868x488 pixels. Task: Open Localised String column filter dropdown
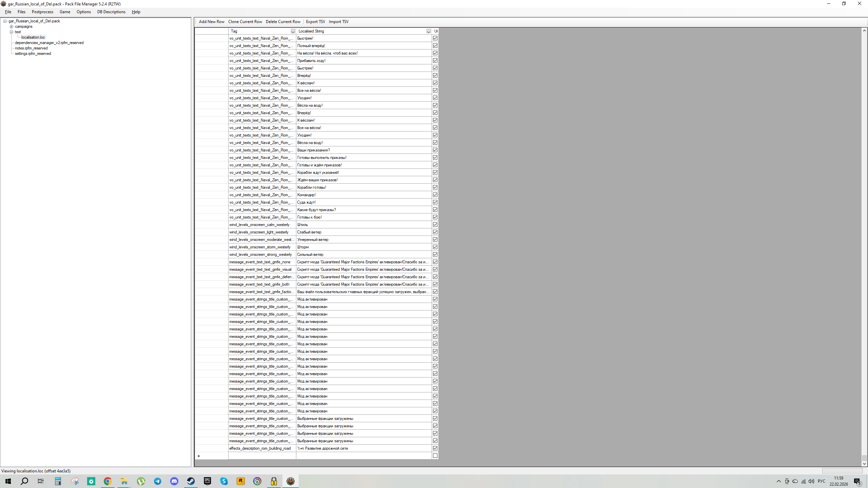(429, 31)
